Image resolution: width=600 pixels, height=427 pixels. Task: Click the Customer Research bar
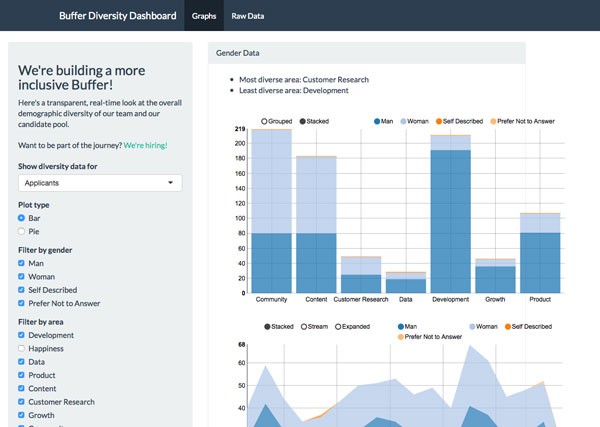point(361,275)
